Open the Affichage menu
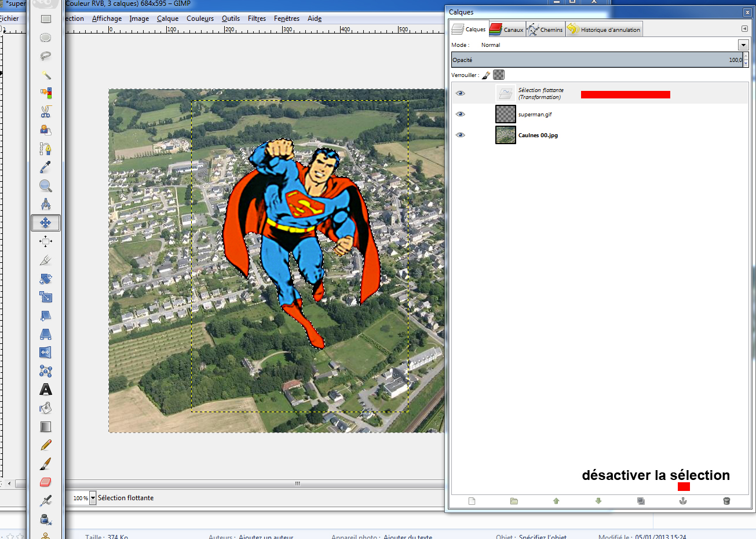This screenshot has width=756, height=539. point(107,19)
